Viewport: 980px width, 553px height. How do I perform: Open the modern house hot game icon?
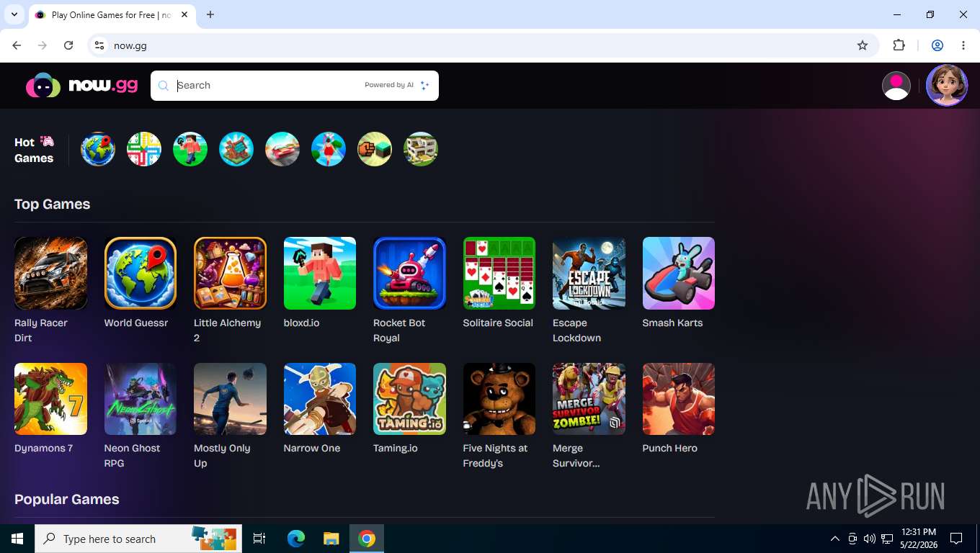421,149
